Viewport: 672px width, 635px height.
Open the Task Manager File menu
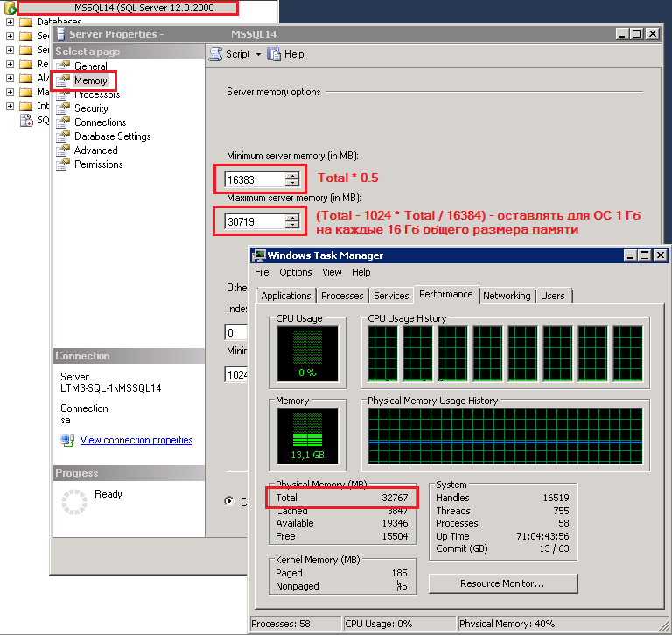262,272
